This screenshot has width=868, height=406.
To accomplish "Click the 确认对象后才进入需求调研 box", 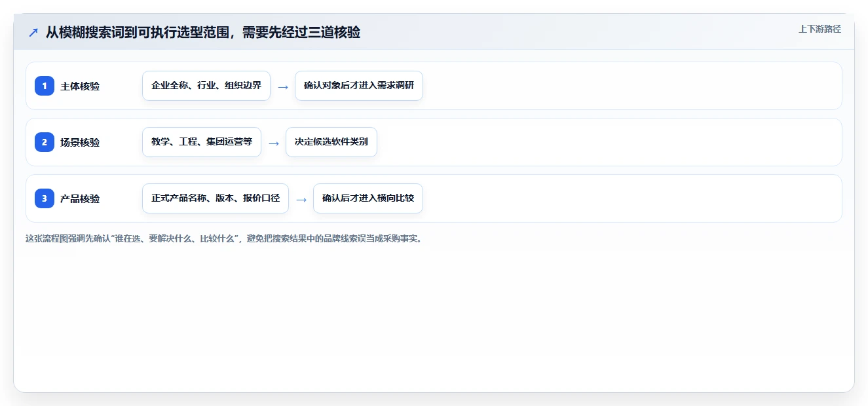I will 359,86.
